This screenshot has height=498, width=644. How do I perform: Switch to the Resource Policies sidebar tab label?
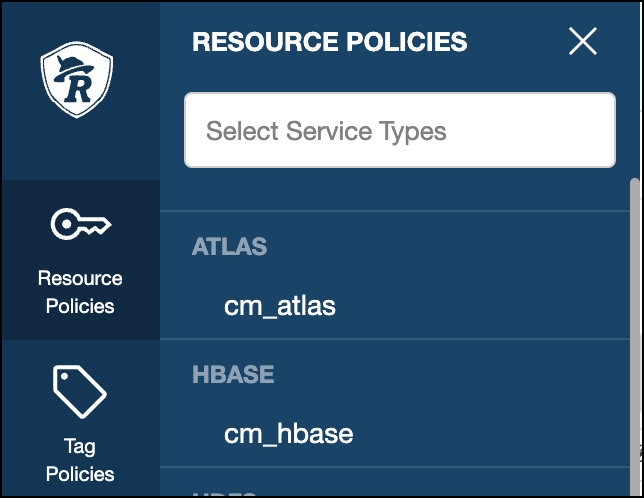click(80, 292)
